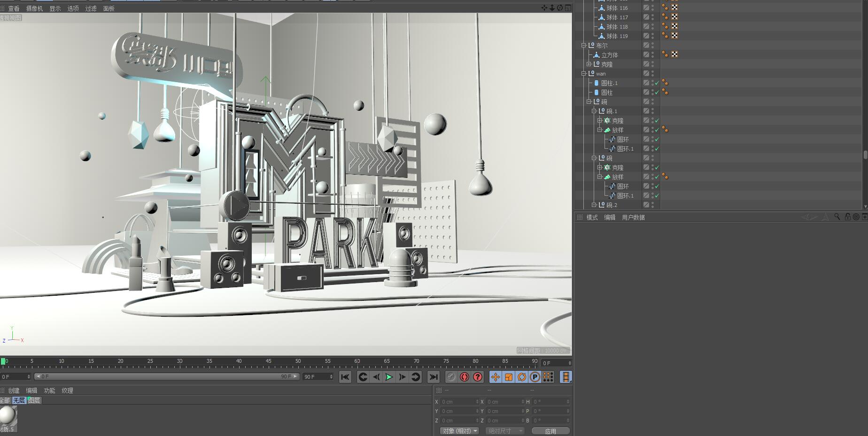
Task: Click the phong tag on 圆柱.1
Action: pos(665,83)
